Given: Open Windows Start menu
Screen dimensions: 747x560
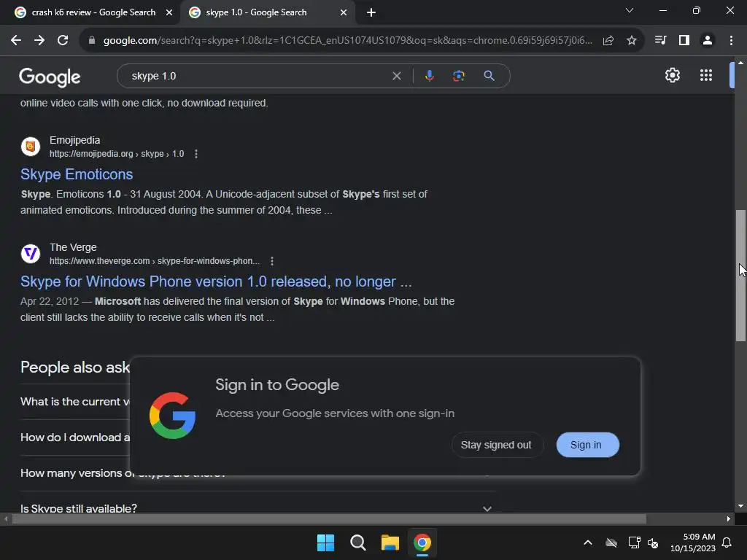Looking at the screenshot, I should pos(326,542).
